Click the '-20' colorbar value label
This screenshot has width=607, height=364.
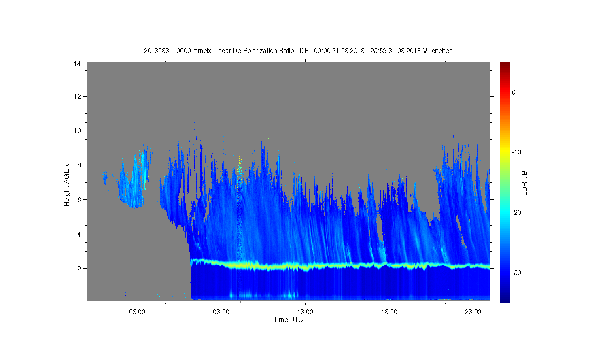[516, 213]
